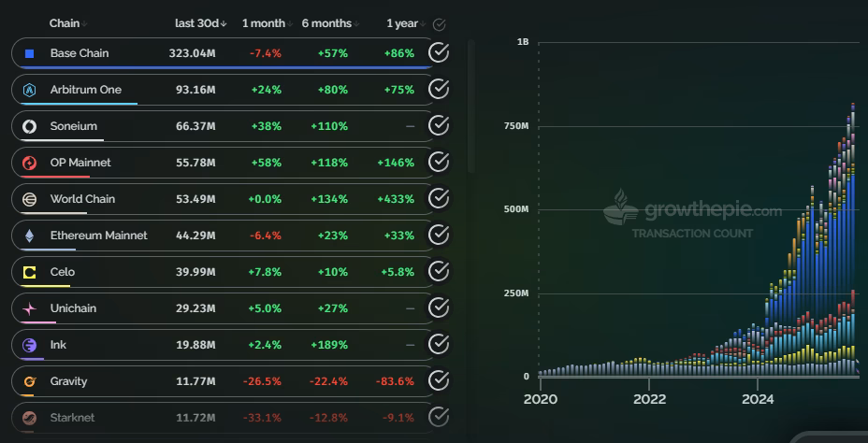
Task: Click Celo 39.99M value
Action: [x=195, y=272]
